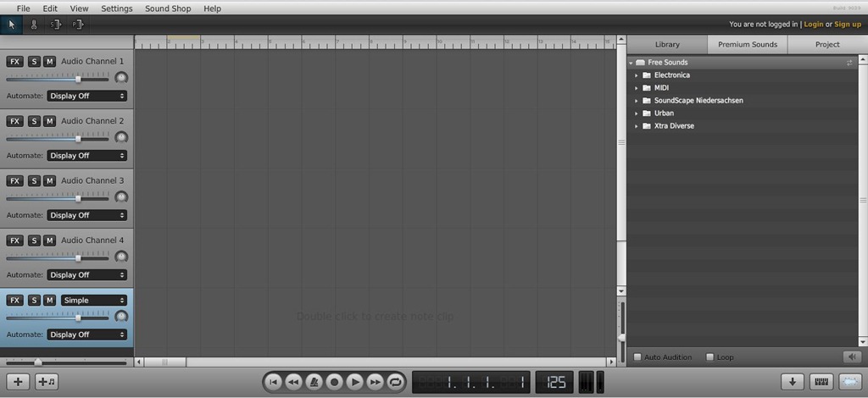Play the song
Image resolution: width=868 pixels, height=398 pixels.
click(x=355, y=382)
